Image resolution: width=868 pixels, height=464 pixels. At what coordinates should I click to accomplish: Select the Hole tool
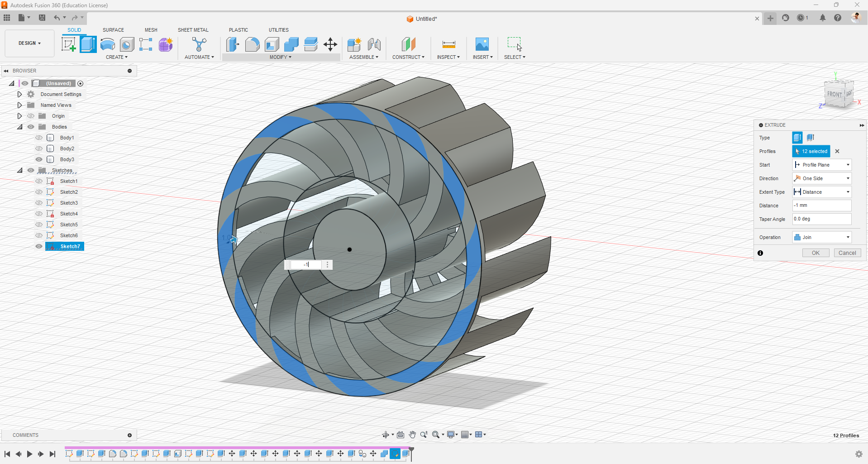(127, 44)
